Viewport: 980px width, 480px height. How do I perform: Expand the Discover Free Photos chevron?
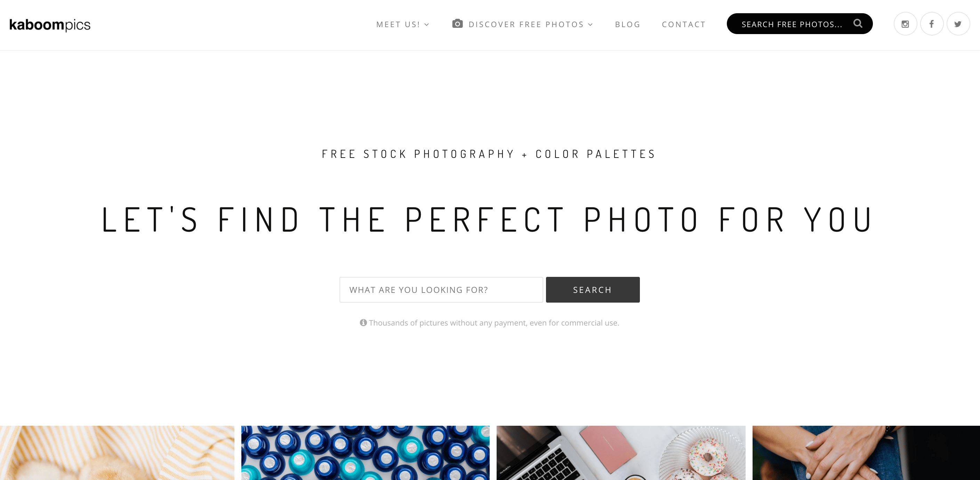591,25
